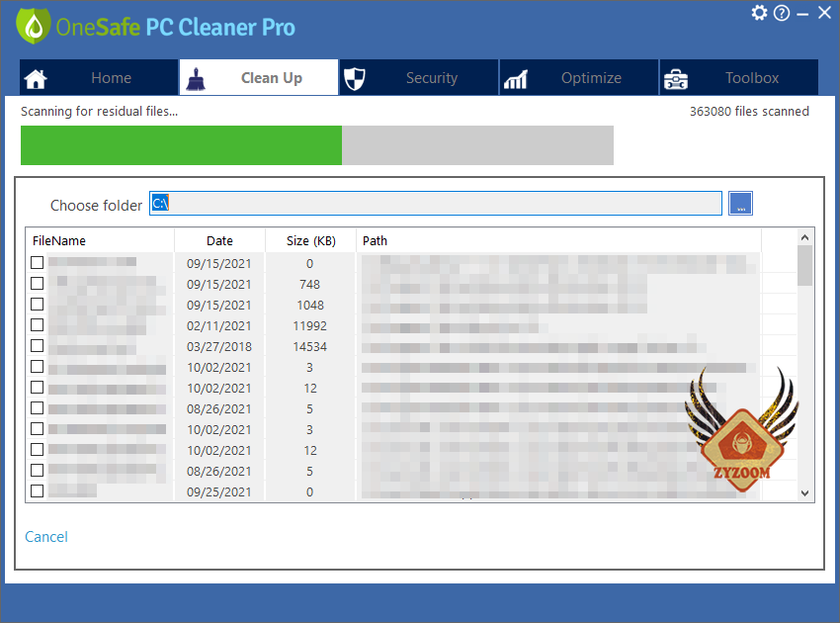The image size is (840, 623).
Task: Click the 'Scanning for residual files...' status text
Action: 99,112
